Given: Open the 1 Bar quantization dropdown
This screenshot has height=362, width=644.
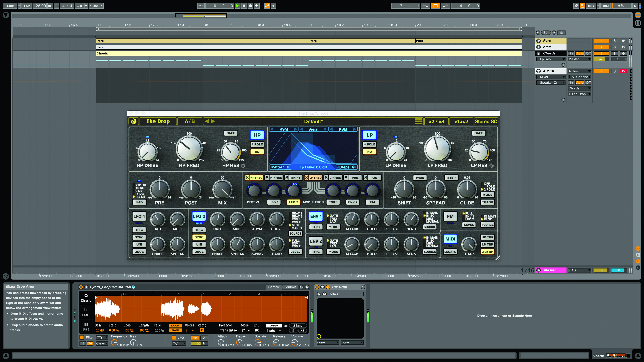Looking at the screenshot, I should (x=96, y=6).
